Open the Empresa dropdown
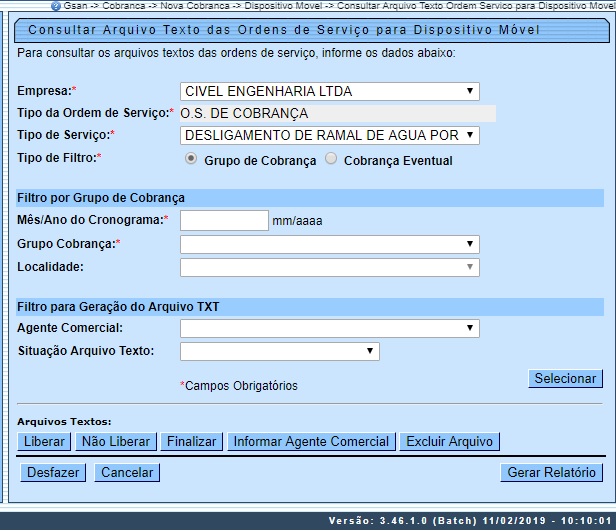This screenshot has height=531, width=616. click(329, 92)
